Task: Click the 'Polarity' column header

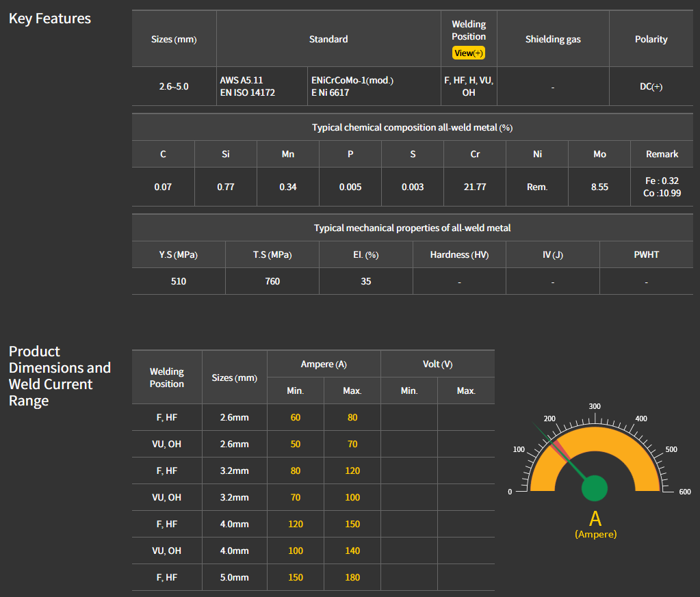Action: pos(651,39)
